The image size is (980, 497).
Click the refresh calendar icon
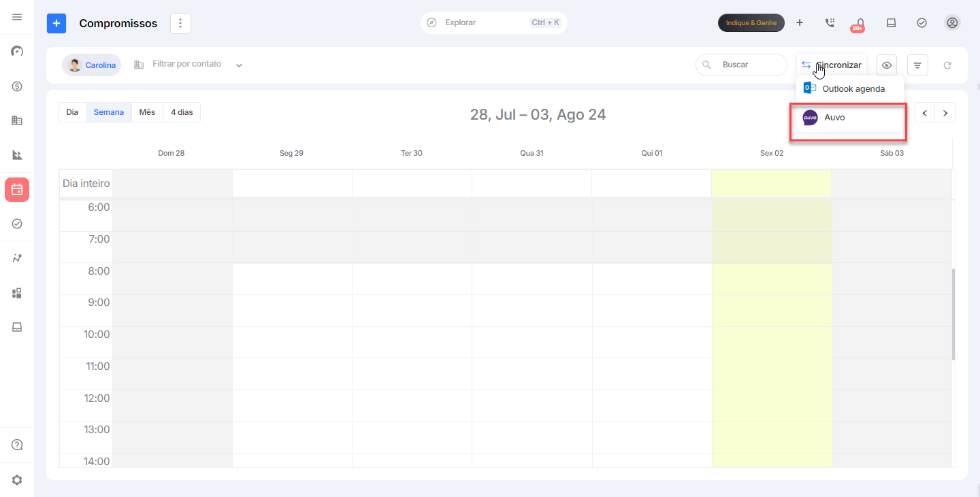pos(947,65)
